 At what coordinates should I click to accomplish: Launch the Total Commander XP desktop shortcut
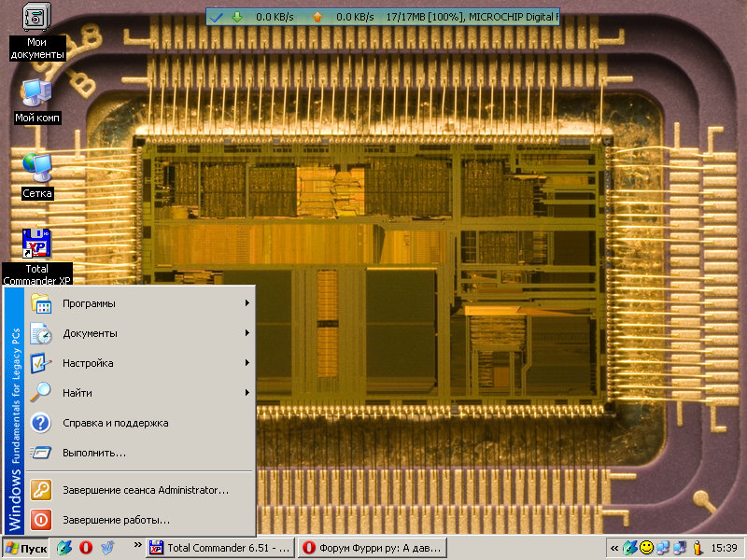(x=37, y=244)
